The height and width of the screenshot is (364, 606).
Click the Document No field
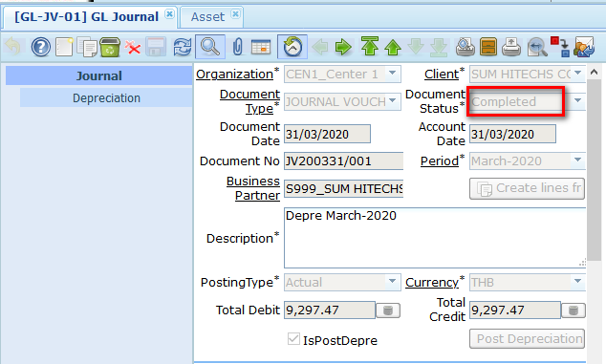coord(343,161)
